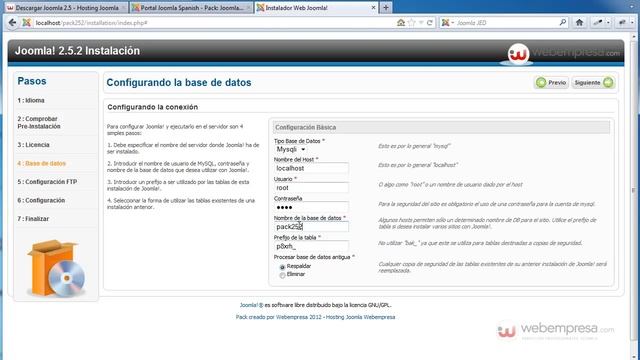The image size is (640, 360).
Task: Click step 5 : Configuración FTP
Action: (x=47, y=182)
